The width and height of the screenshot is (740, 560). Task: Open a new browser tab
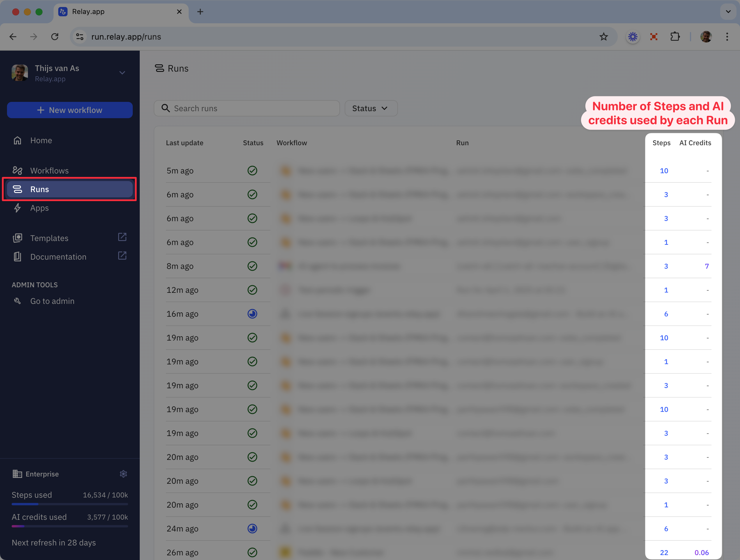200,12
